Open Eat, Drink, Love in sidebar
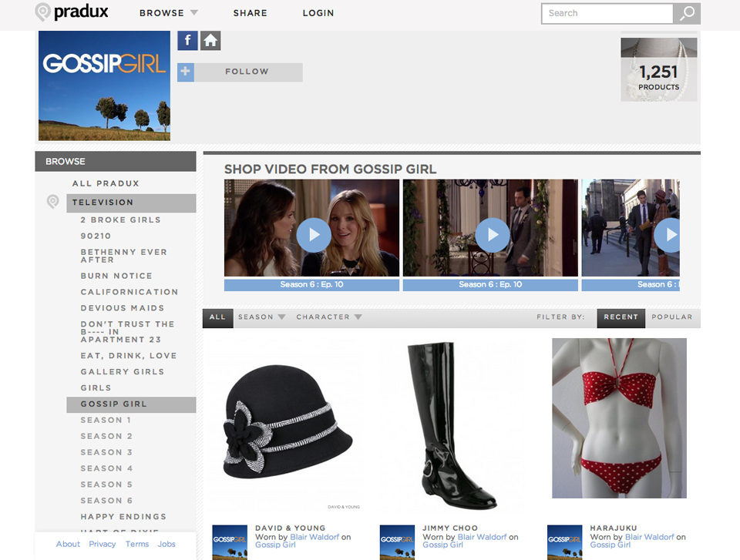Viewport: 740px width, 560px height. click(129, 356)
